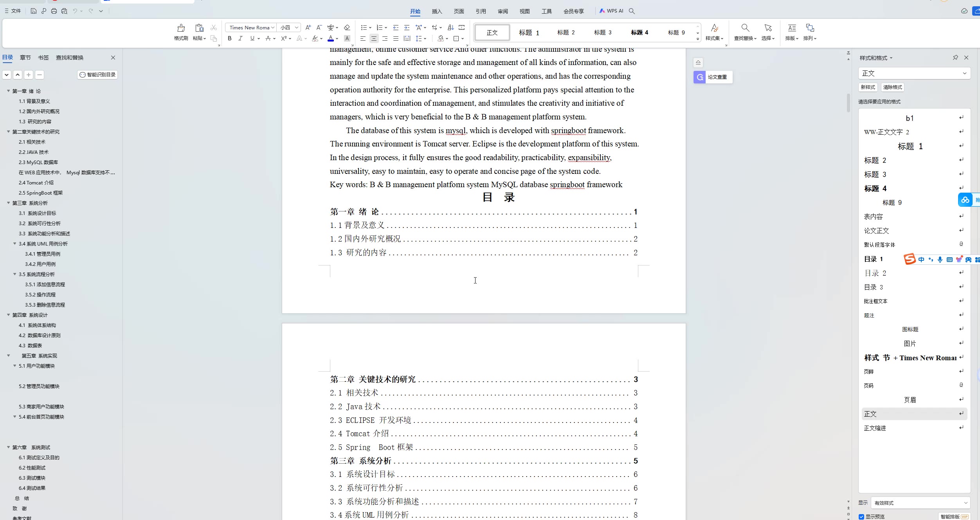Viewport: 980px width, 520px height.
Task: Click the search magnifier beside WPS AI
Action: 632,11
